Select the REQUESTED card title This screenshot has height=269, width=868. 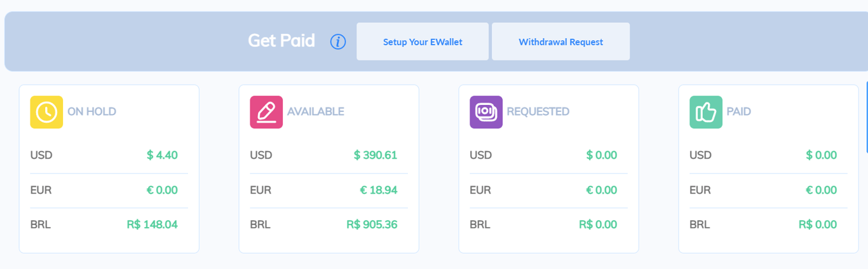pyautogui.click(x=538, y=112)
